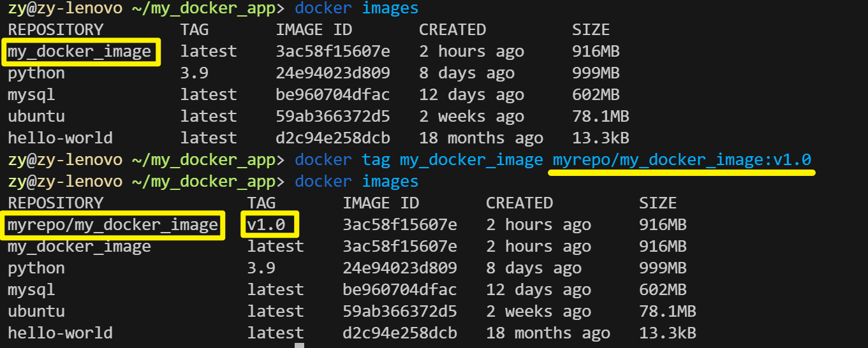This screenshot has width=868, height=348.
Task: Click 78.1MB size in first listing
Action: tap(601, 117)
